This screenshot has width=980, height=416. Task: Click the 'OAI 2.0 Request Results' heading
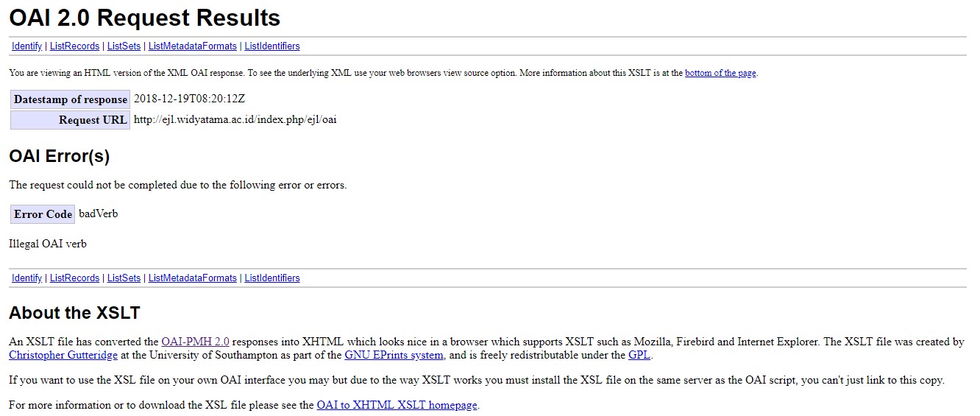point(144,18)
